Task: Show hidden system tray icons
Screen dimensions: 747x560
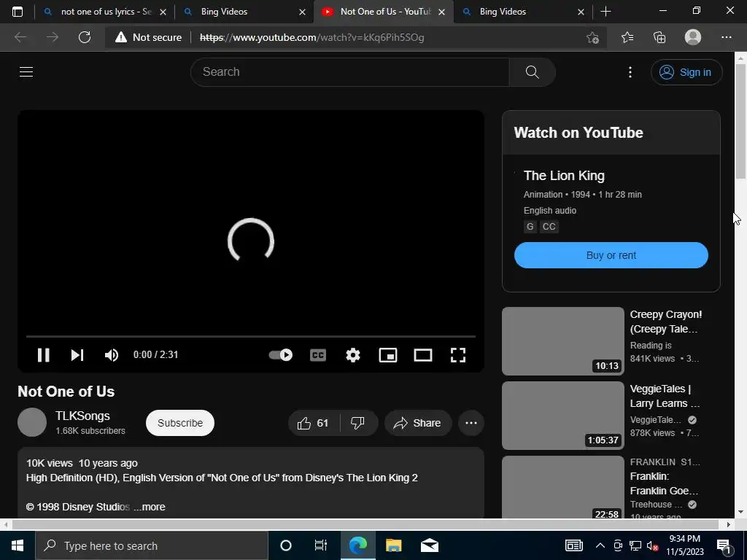Action: coord(600,545)
